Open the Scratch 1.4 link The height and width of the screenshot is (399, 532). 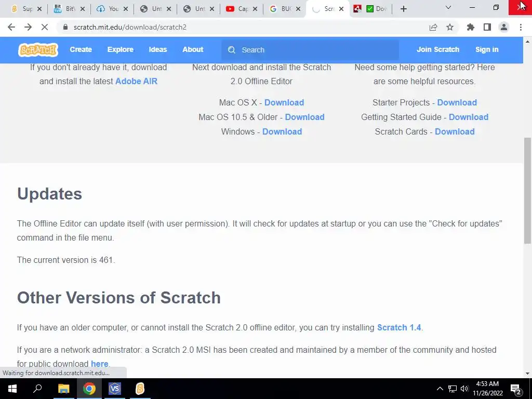pos(399,327)
